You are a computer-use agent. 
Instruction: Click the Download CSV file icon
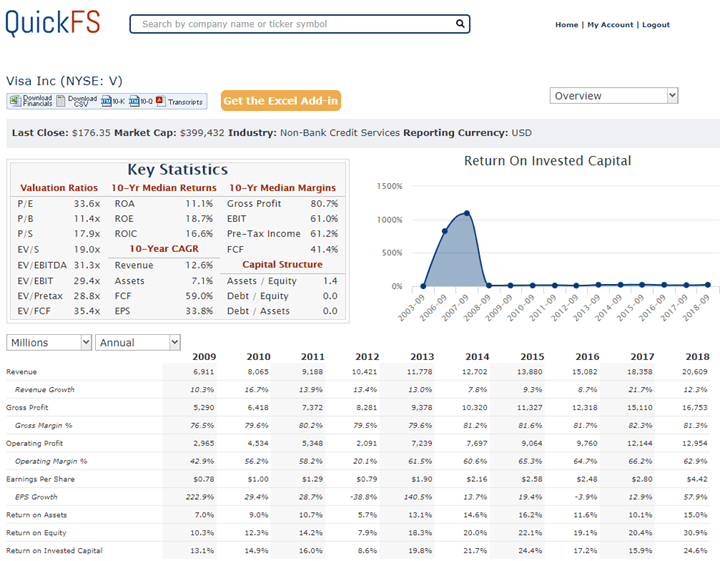(x=62, y=101)
